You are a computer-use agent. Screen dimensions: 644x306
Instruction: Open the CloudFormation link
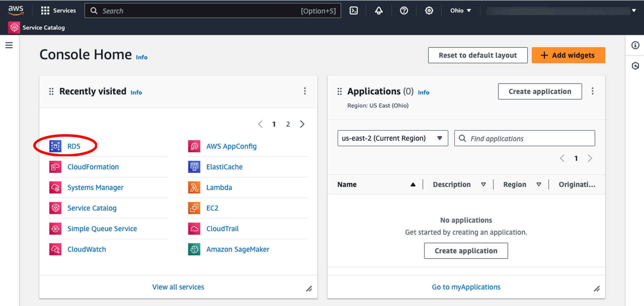click(x=93, y=167)
